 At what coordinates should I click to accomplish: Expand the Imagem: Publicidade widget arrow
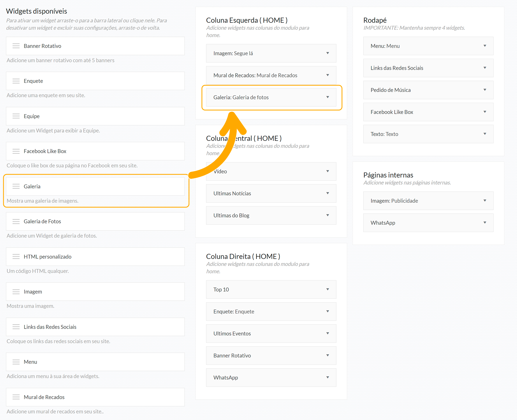485,201
